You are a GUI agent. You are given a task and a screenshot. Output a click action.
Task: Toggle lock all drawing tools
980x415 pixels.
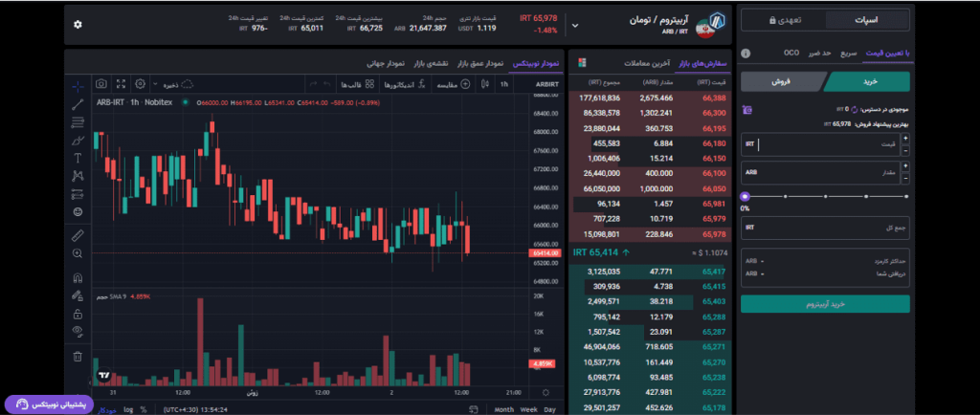pos(78,314)
